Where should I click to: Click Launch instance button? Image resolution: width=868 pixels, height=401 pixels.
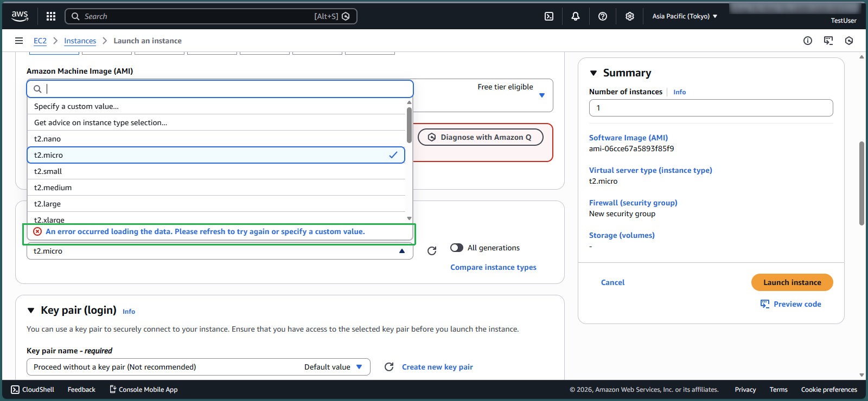(792, 282)
